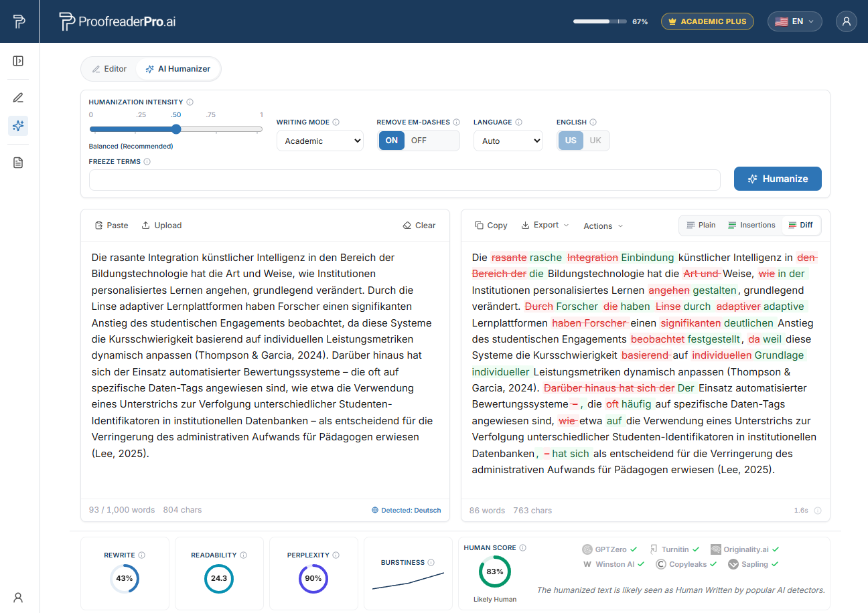Screen dimensions: 868x613
Task: Click the 43% rewrite ring
Action: point(125,578)
